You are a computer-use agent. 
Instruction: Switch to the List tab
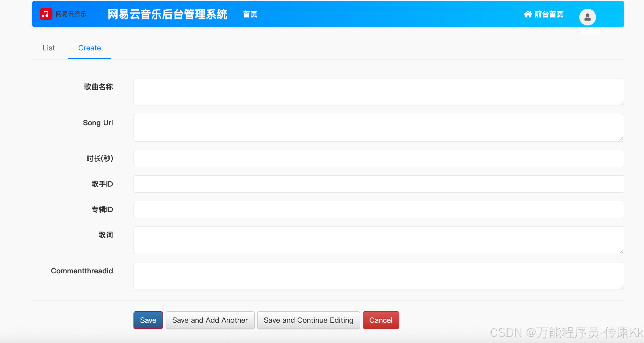coord(49,48)
